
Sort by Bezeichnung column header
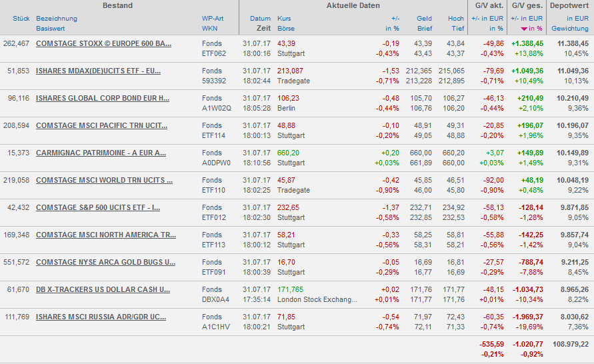57,19
